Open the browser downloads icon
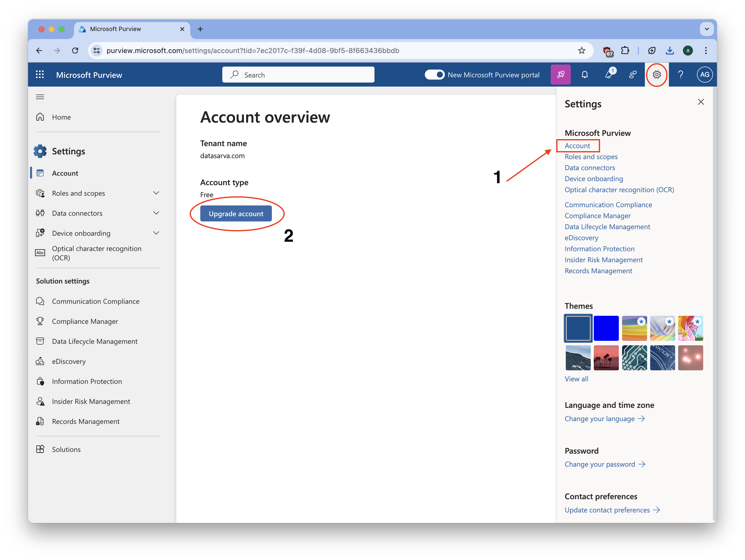Screen dimensions: 745x560 (x=670, y=51)
